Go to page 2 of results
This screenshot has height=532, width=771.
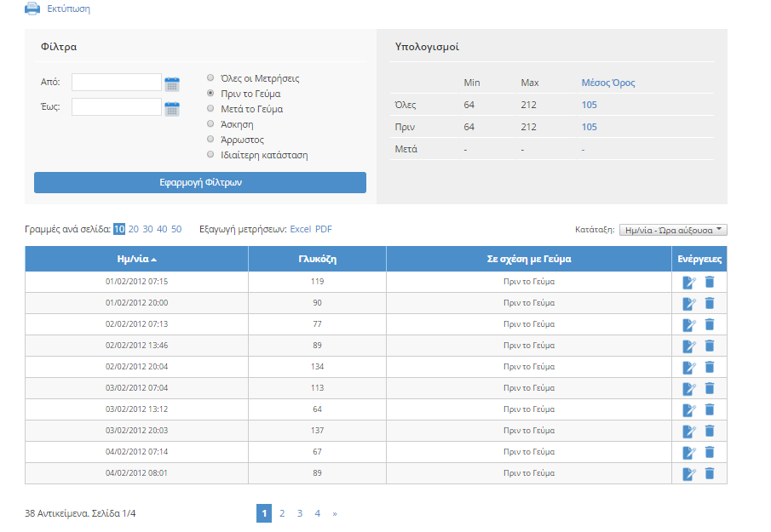coord(282,513)
